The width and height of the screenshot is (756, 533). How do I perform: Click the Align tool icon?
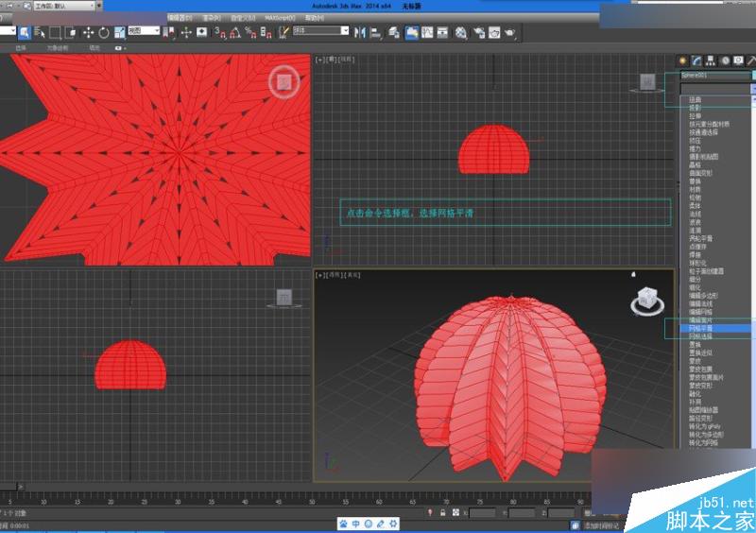tap(376, 33)
